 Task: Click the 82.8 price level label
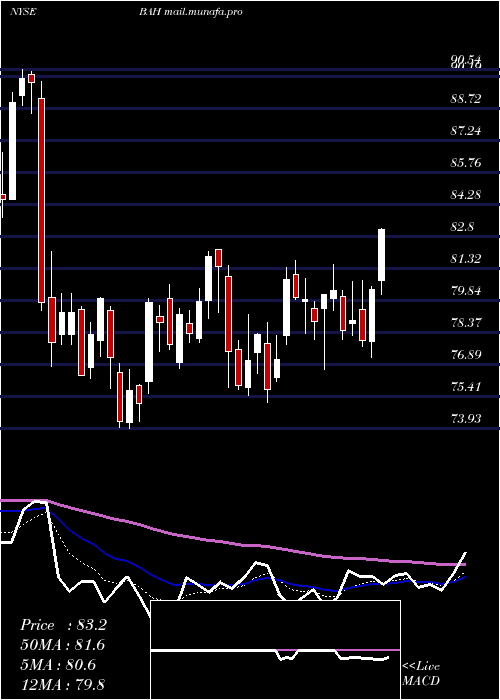(x=462, y=227)
